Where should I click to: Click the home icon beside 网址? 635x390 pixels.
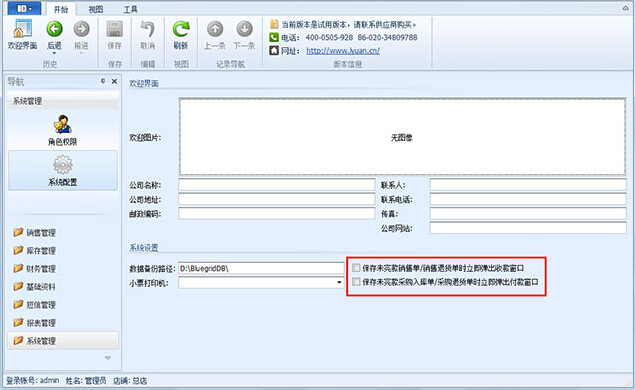click(x=274, y=51)
